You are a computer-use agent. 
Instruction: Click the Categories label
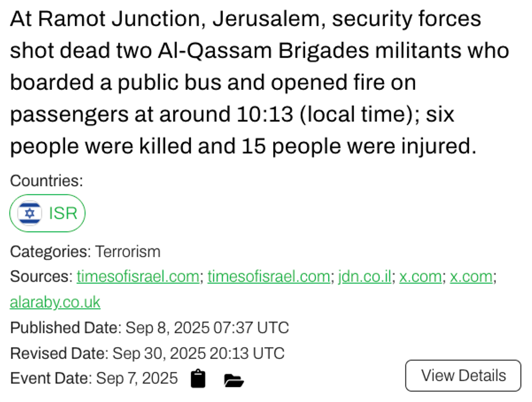point(50,252)
